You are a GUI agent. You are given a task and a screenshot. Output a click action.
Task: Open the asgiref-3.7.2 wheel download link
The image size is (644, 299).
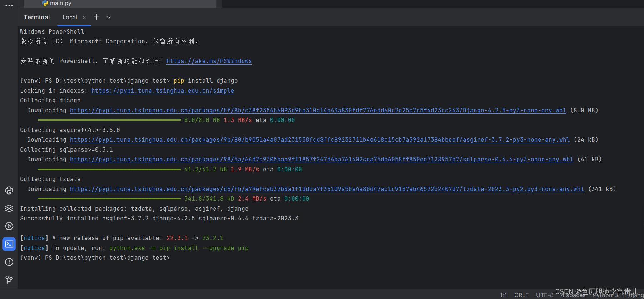coord(320,140)
